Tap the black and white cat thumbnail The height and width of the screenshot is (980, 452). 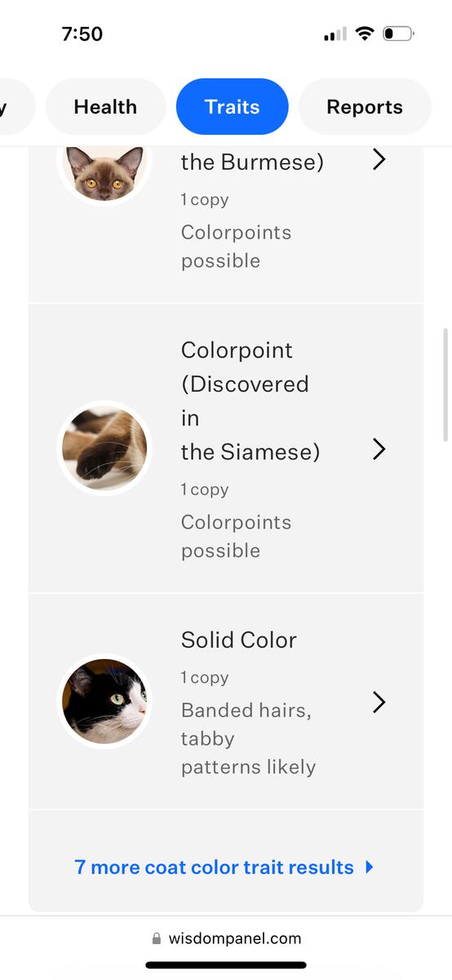point(104,702)
